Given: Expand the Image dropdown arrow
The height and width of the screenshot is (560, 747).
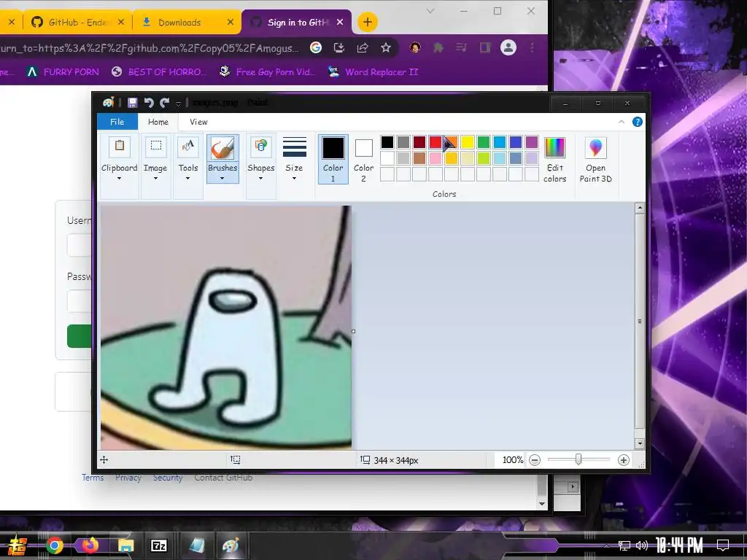Looking at the screenshot, I should (x=155, y=178).
